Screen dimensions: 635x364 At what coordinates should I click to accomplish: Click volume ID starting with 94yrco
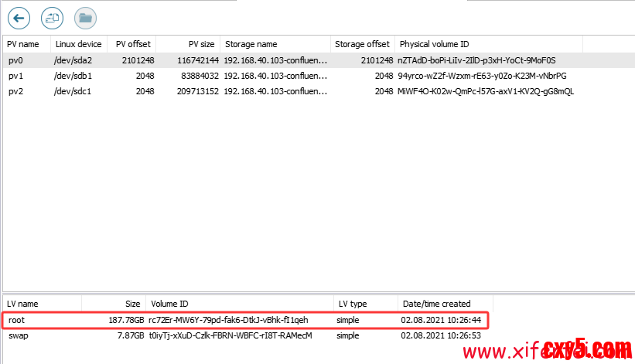click(482, 76)
